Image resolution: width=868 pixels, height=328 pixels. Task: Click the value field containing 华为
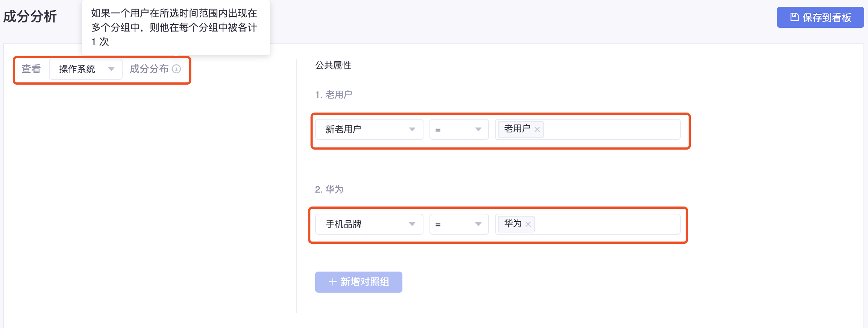tap(588, 224)
